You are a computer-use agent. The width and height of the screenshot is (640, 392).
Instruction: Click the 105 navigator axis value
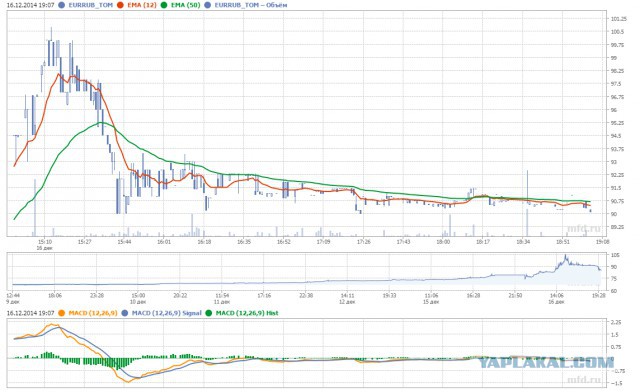616,255
